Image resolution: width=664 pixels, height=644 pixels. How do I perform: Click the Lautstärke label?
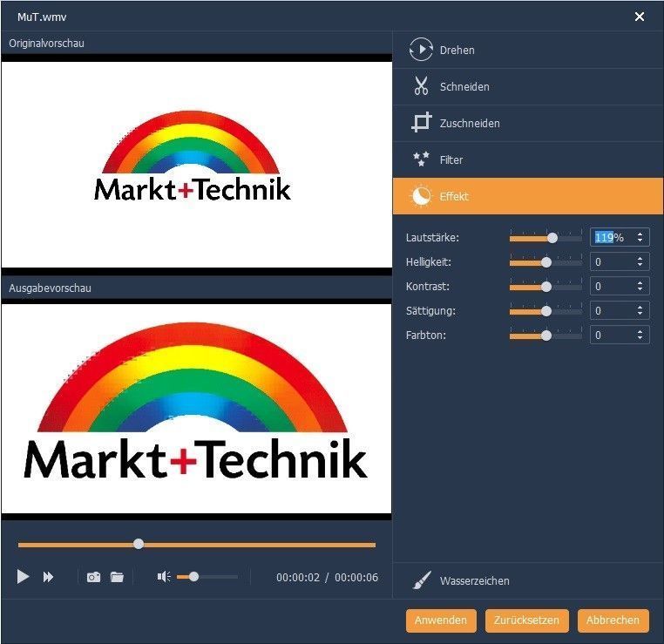[432, 238]
